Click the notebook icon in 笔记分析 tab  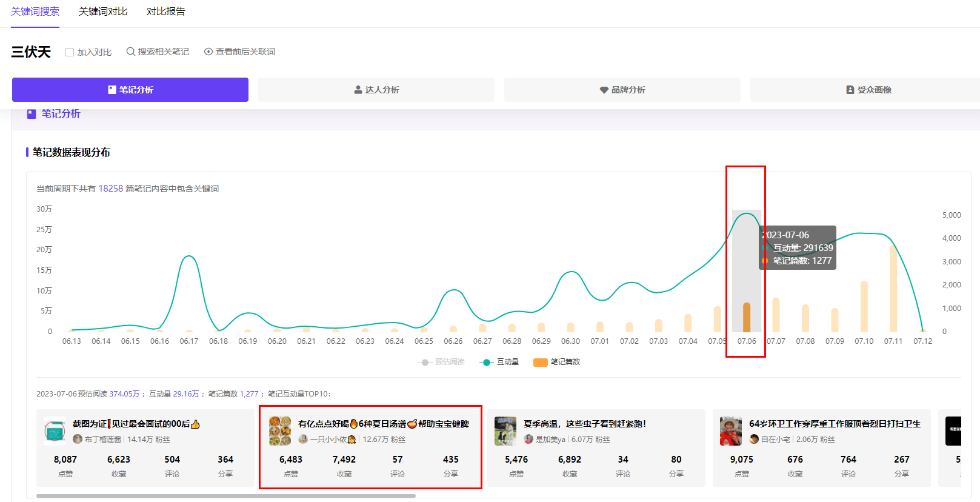tap(112, 90)
